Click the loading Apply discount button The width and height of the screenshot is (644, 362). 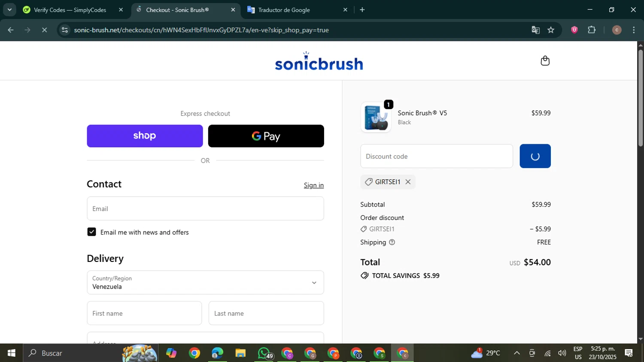(x=535, y=156)
